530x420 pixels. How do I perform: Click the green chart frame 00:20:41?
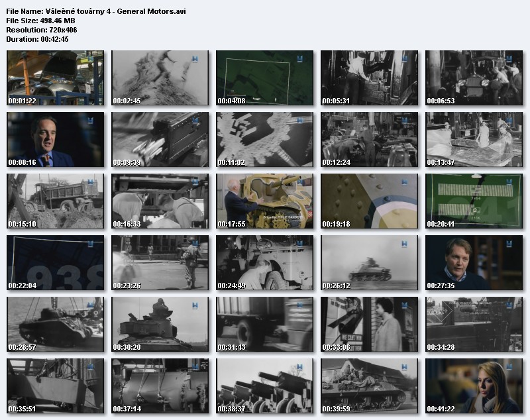[x=474, y=201]
